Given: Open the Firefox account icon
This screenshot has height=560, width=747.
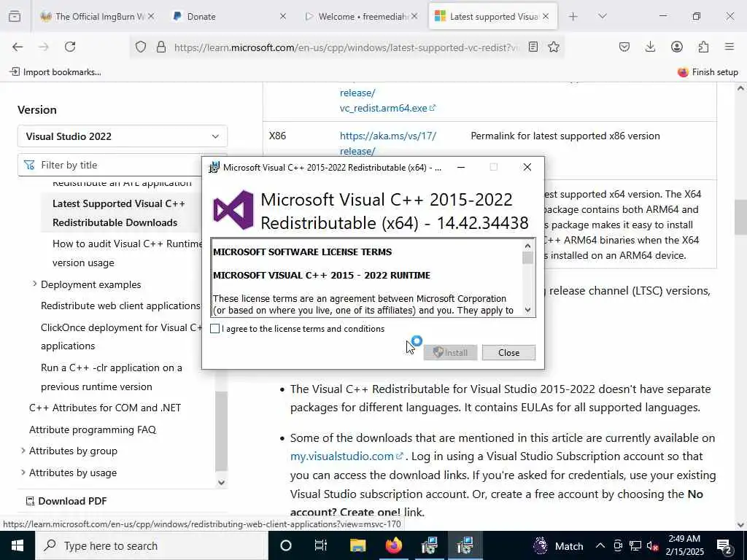Looking at the screenshot, I should click(677, 47).
